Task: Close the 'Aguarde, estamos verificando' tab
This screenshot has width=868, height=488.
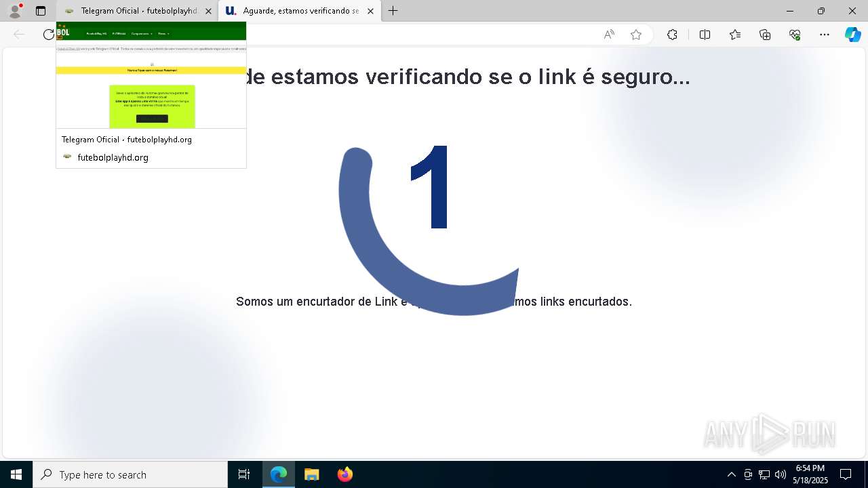Action: (370, 11)
